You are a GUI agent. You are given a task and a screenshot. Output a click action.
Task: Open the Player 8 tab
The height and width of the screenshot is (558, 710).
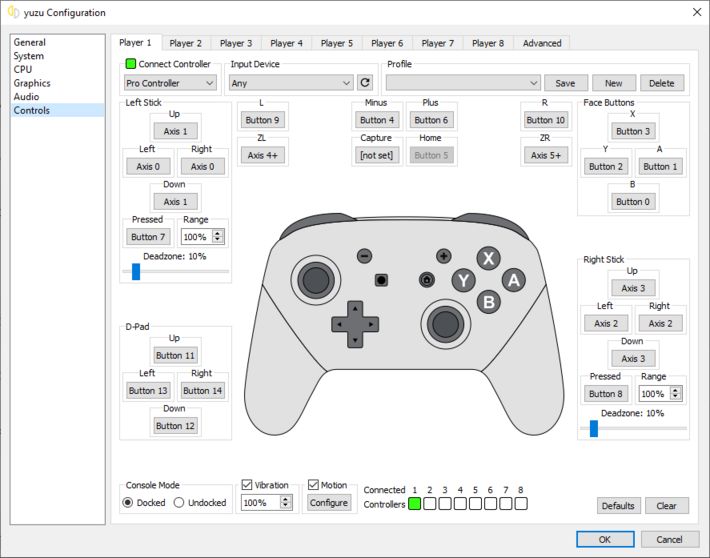488,43
